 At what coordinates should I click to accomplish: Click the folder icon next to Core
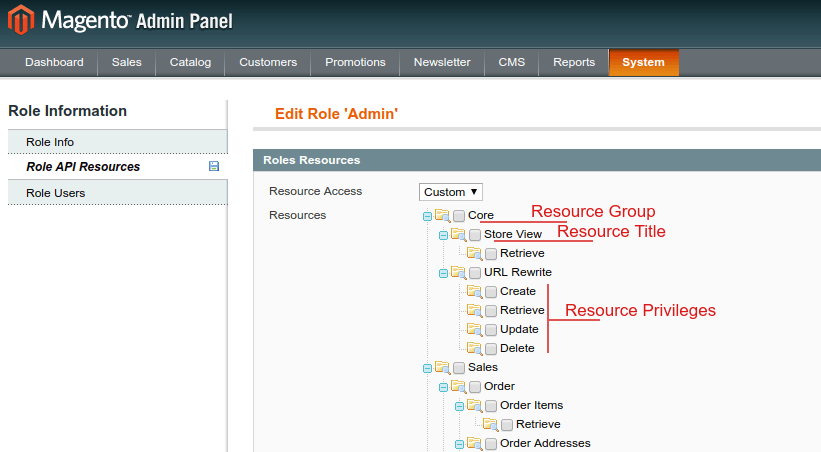(442, 215)
